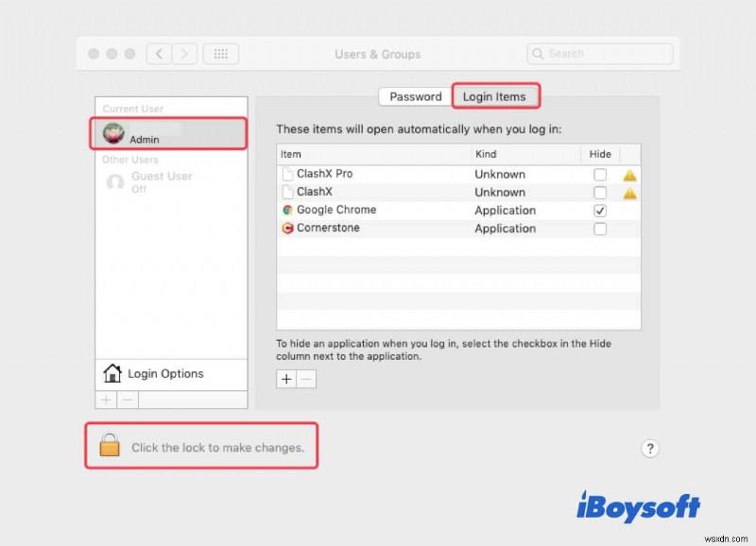Click the yellow warning icon next to ClashX
Image resolution: width=756 pixels, height=546 pixels.
tap(629, 192)
